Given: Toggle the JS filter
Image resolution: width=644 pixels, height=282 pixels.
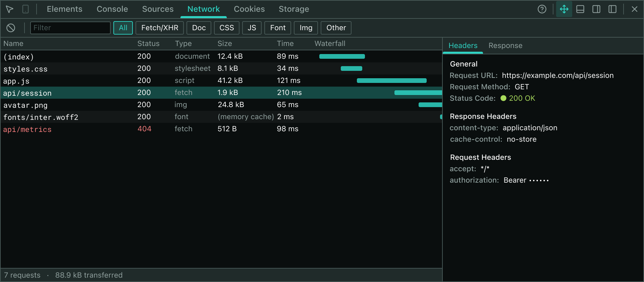Looking at the screenshot, I should (x=252, y=28).
